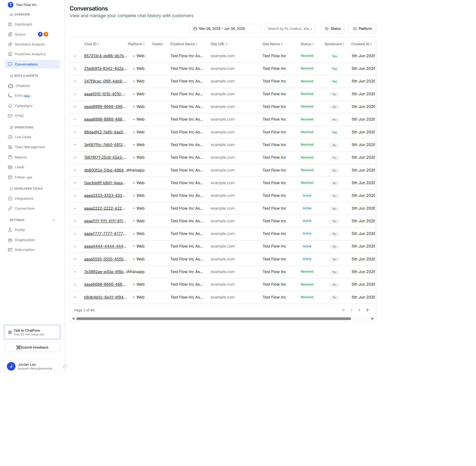Click the "Page 1 of 40" text
Viewport: 476px width, 466px height.
pos(84,311)
